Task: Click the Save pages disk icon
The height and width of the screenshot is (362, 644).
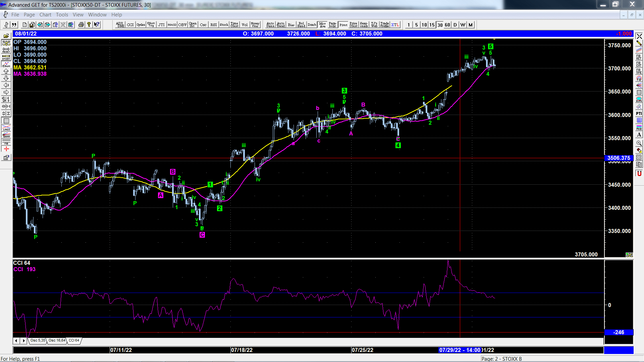Action: tap(32, 25)
